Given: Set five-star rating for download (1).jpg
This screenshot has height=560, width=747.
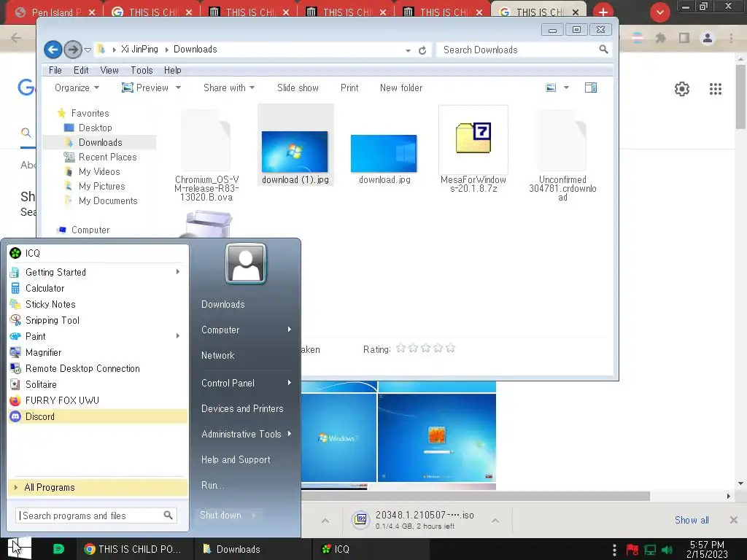Looking at the screenshot, I should tap(450, 349).
